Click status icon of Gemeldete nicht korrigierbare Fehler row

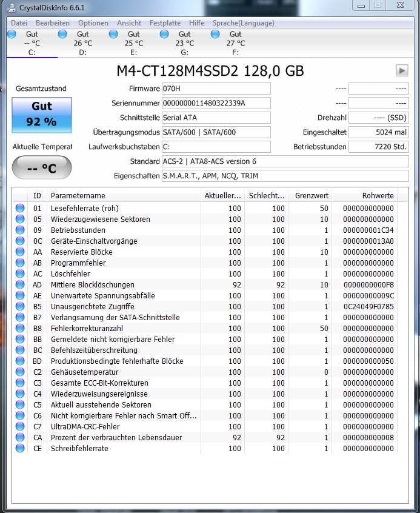[20, 339]
